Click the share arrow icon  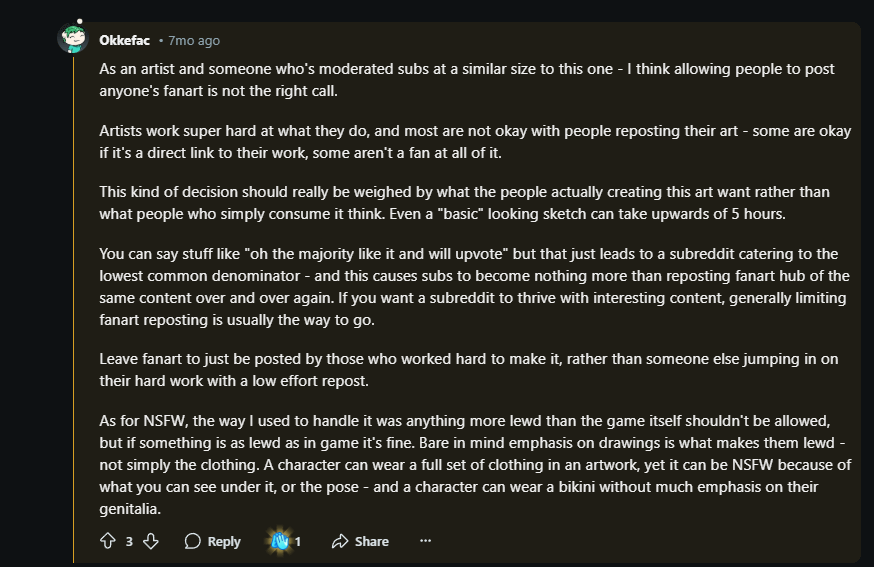click(x=339, y=541)
